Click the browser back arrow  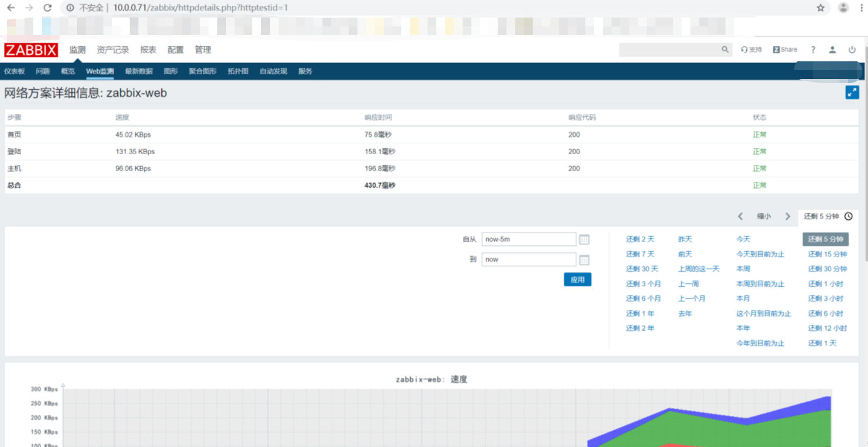[x=11, y=8]
